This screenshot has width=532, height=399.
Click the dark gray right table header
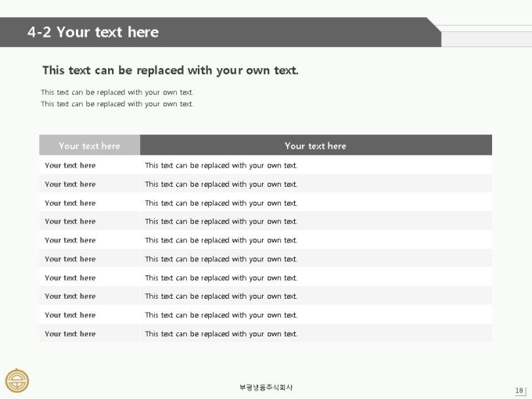pos(316,146)
